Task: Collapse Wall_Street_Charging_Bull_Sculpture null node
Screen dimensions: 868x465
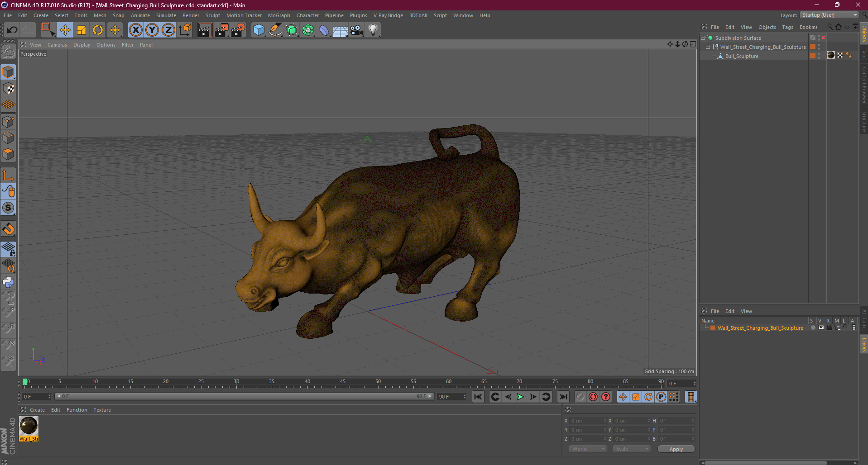Action: (x=708, y=47)
